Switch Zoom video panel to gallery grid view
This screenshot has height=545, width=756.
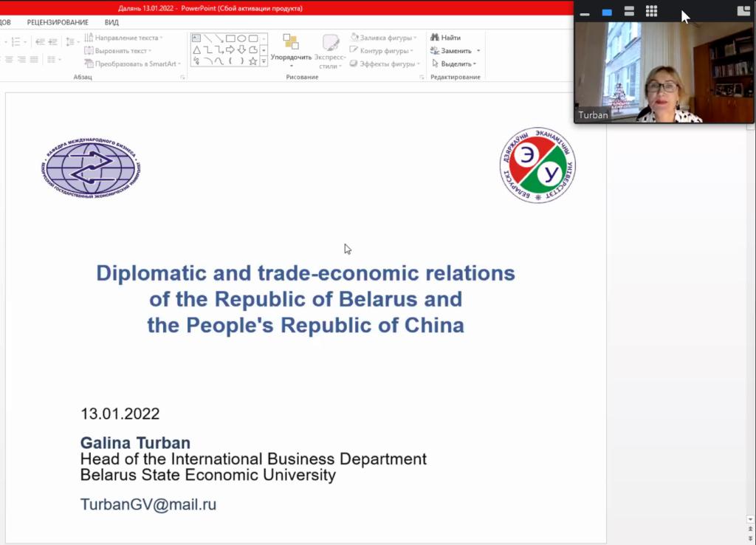click(x=651, y=11)
